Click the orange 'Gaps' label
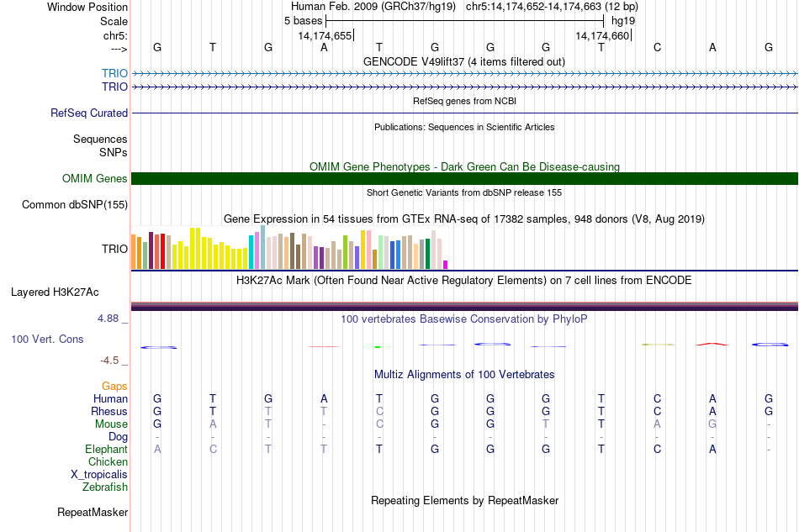799x532 pixels. click(114, 387)
